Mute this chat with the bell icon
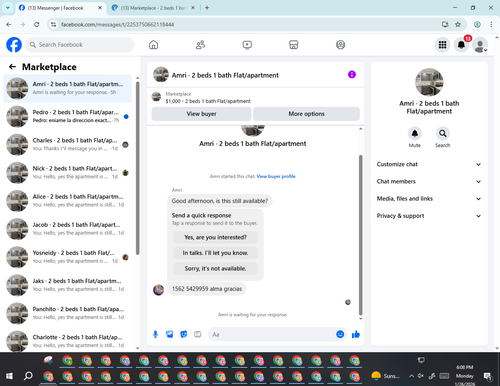This screenshot has height=386, width=500. (x=414, y=134)
